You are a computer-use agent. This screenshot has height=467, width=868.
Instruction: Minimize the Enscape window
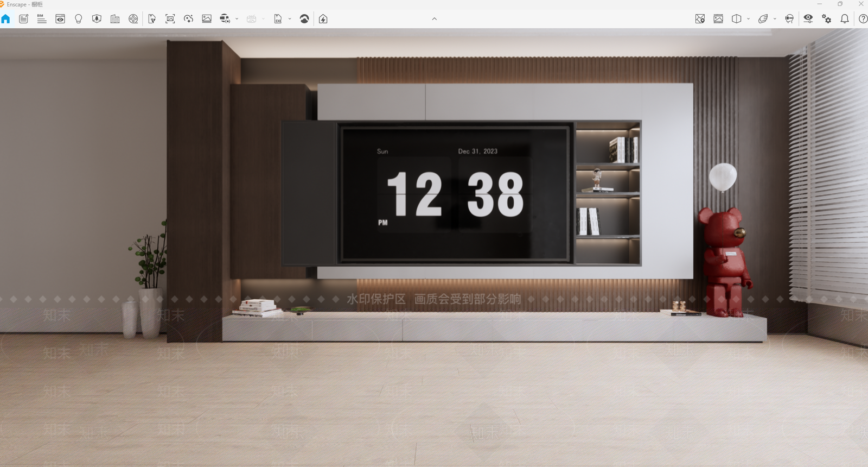tap(820, 4)
